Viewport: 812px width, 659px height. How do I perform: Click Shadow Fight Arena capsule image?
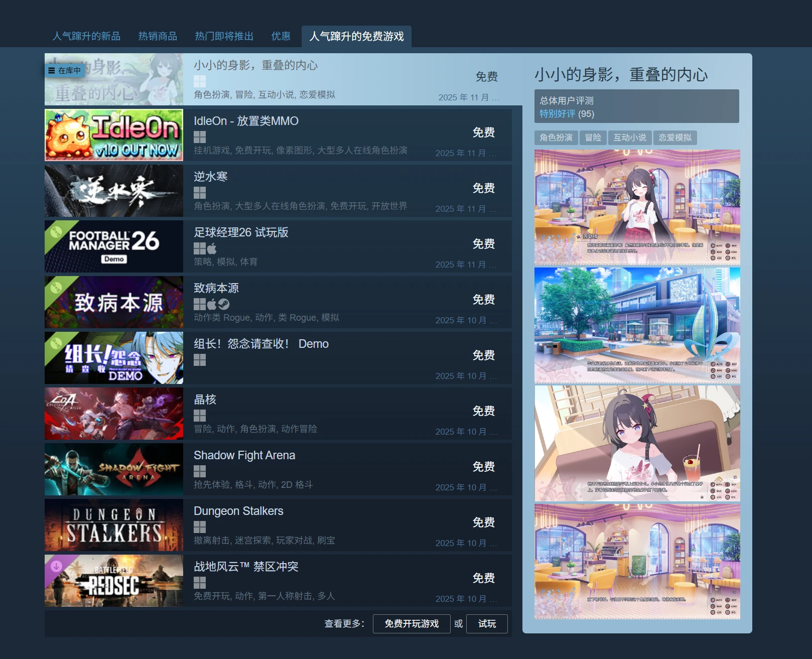tap(114, 469)
